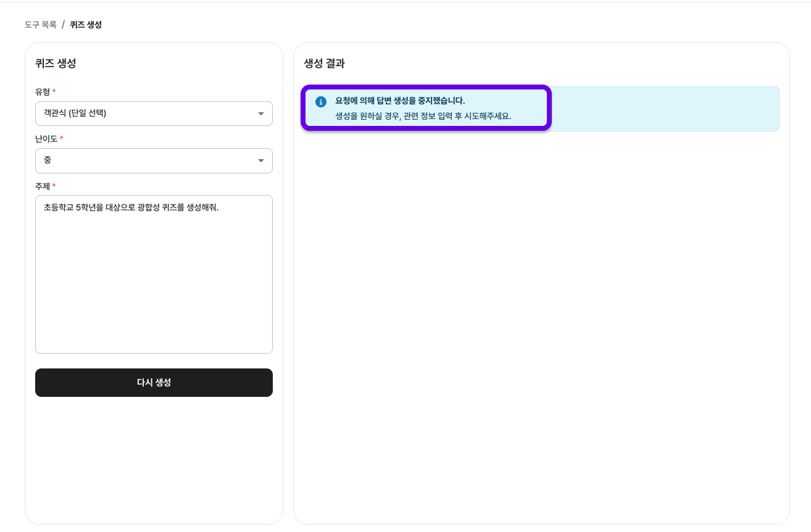Click the 퀴즈 생성 breadcrumb item
The height and width of the screenshot is (532, 811).
(x=86, y=25)
